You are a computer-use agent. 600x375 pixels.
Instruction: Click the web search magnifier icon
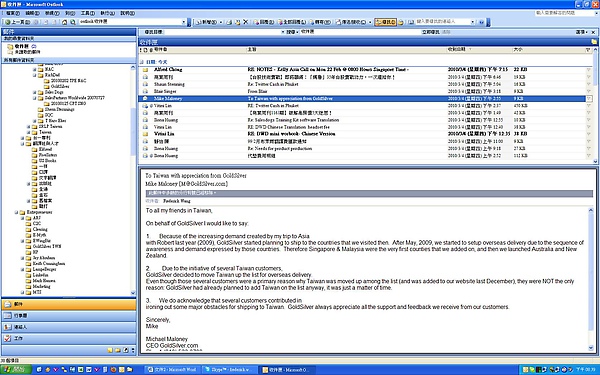click(73, 22)
